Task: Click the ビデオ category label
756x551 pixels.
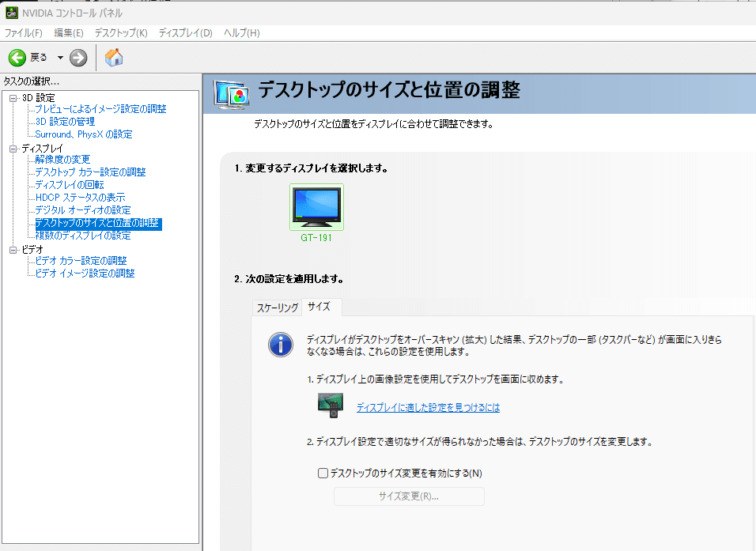Action: tap(32, 250)
